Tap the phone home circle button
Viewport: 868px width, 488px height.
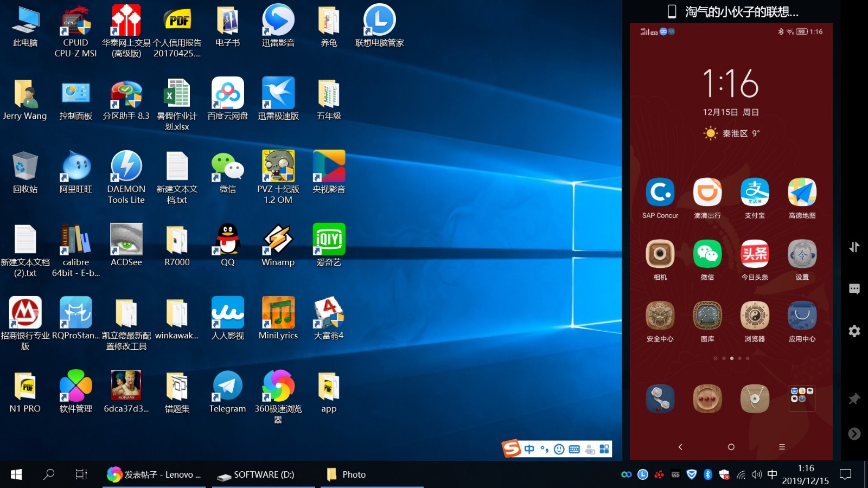pos(731,447)
